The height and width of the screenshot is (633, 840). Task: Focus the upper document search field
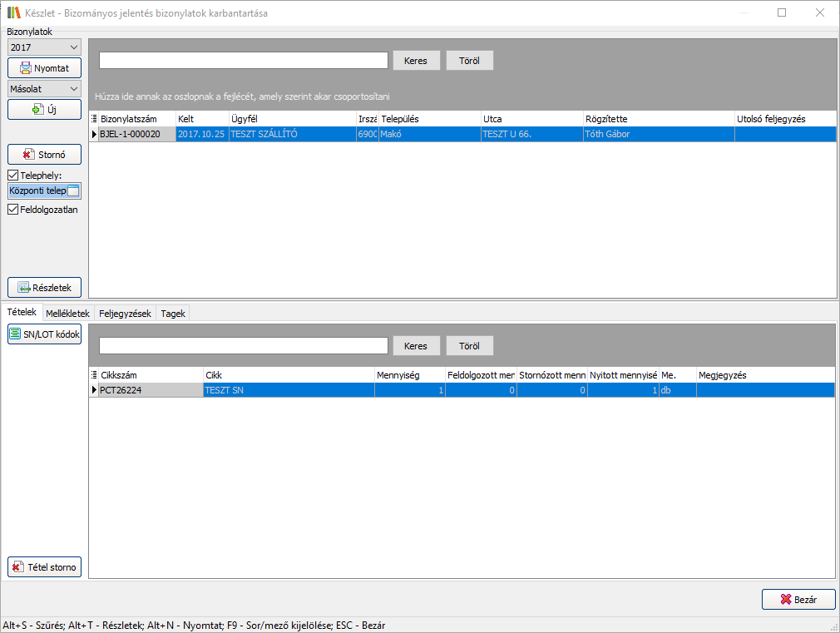[244, 61]
